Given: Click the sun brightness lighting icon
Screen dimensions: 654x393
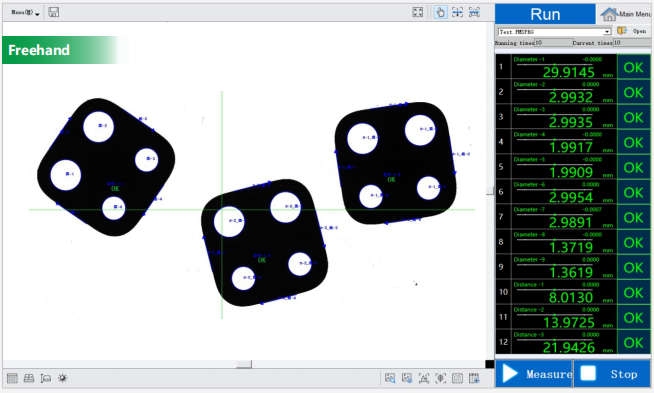Looking at the screenshot, I should (x=63, y=378).
